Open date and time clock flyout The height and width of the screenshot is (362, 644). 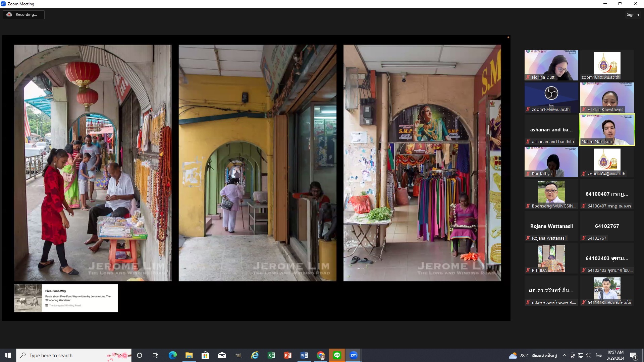click(615, 355)
